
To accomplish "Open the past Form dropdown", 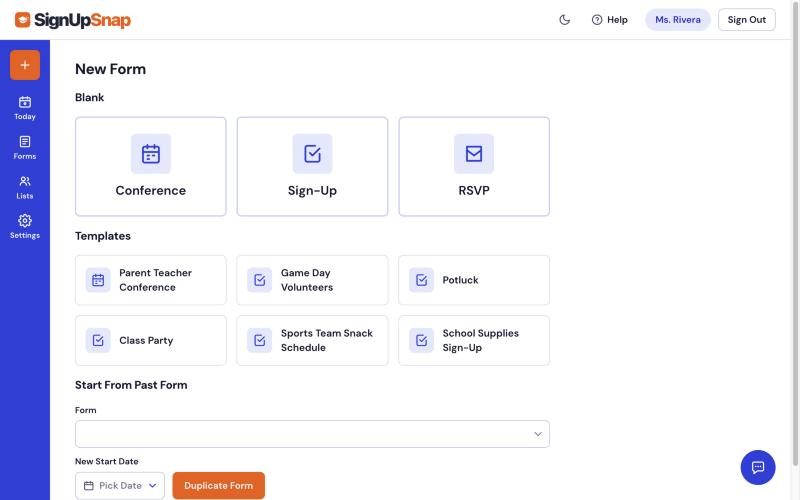I will pos(312,434).
